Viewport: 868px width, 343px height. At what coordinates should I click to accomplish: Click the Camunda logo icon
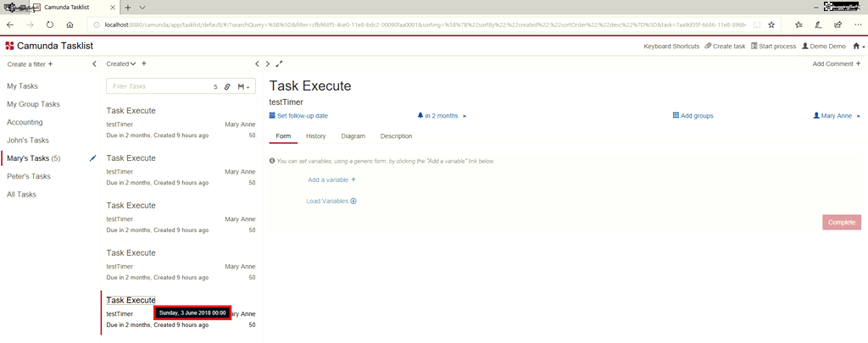pyautogui.click(x=9, y=46)
